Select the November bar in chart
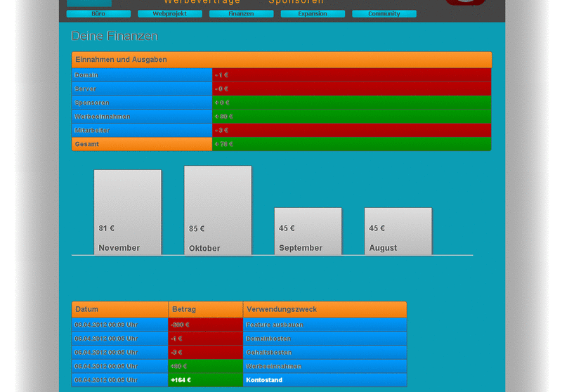 click(x=128, y=212)
